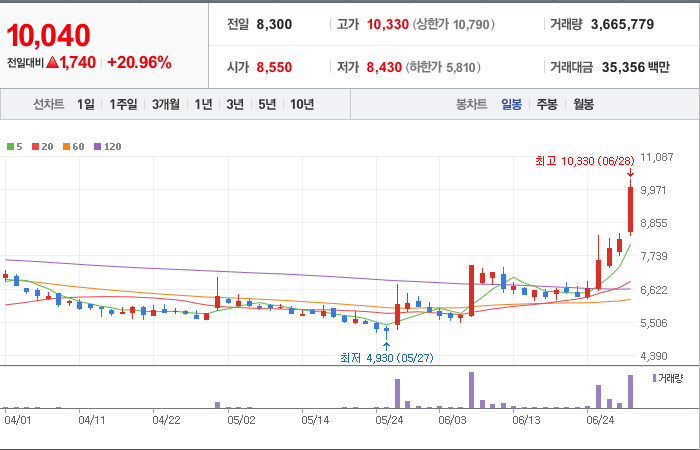
Task: Show the 1년 line chart
Action: click(203, 104)
